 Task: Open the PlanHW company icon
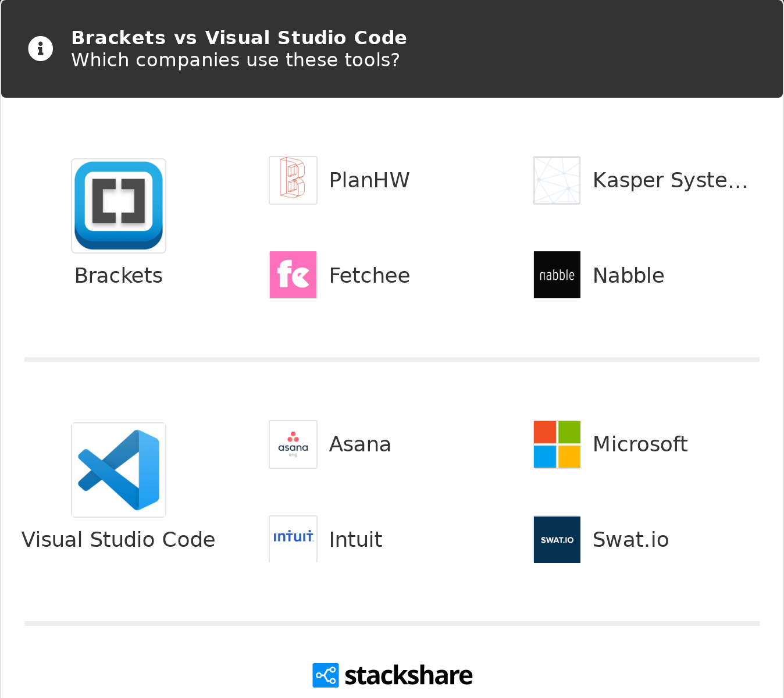tap(293, 180)
